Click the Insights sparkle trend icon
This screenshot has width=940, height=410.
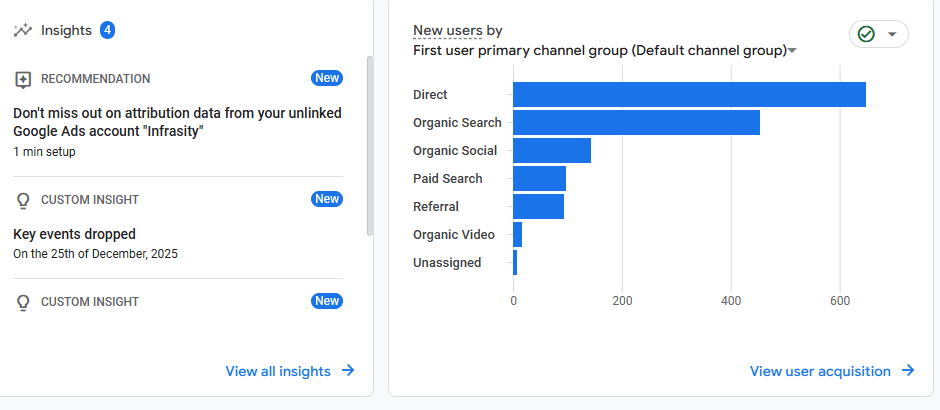point(22,31)
